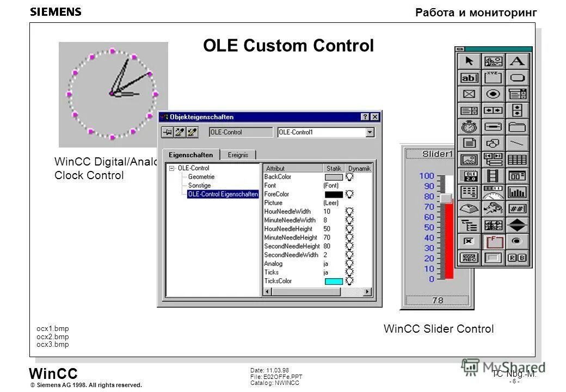Select the diagonal line tool
The height and width of the screenshot is (392, 566).
pyautogui.click(x=517, y=143)
